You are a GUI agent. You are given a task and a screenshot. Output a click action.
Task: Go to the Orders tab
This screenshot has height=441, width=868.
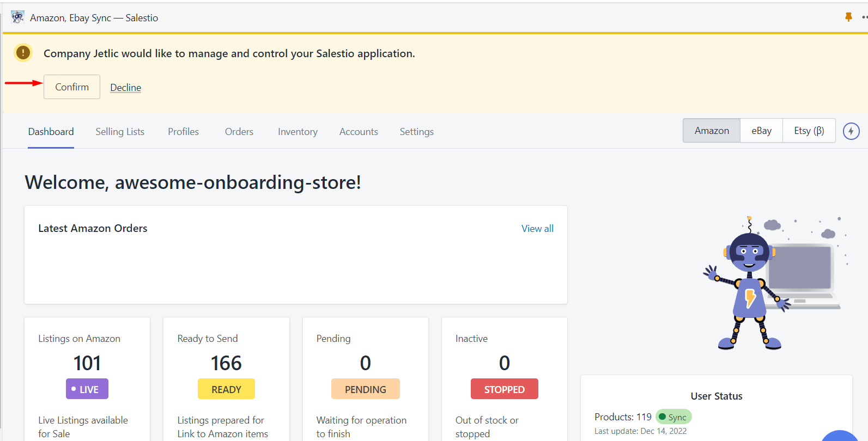coord(239,132)
